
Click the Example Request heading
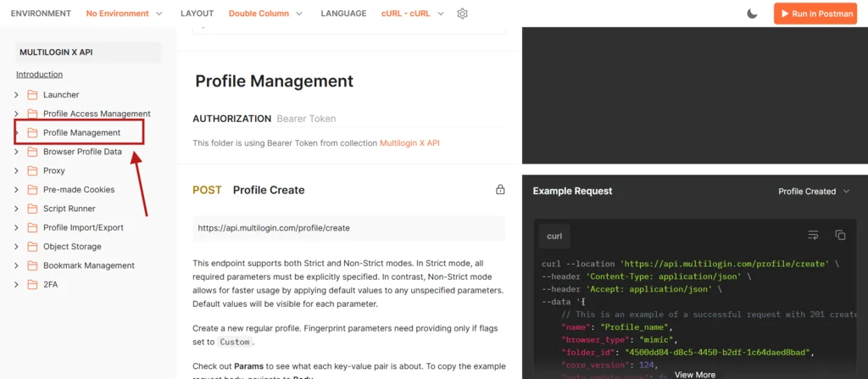tap(572, 191)
